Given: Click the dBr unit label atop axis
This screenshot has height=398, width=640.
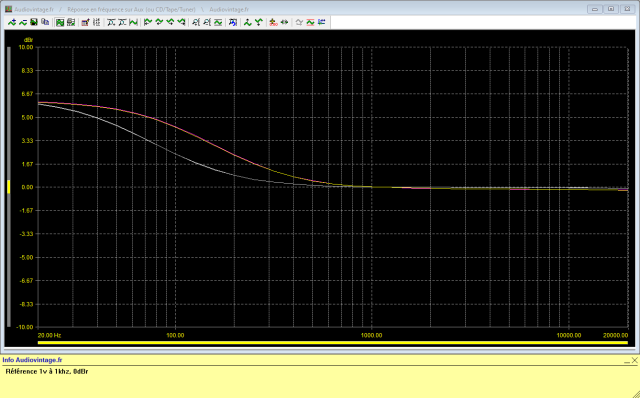Looking at the screenshot, I should click(28, 40).
